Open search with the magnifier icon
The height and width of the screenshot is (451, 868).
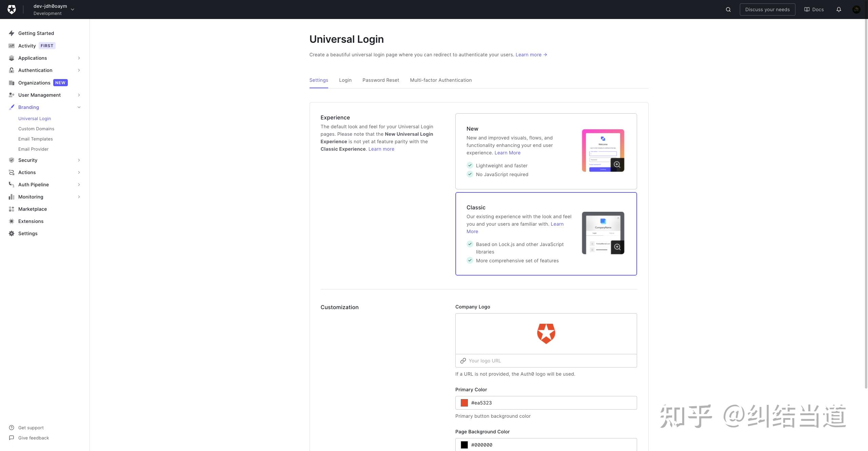(728, 10)
